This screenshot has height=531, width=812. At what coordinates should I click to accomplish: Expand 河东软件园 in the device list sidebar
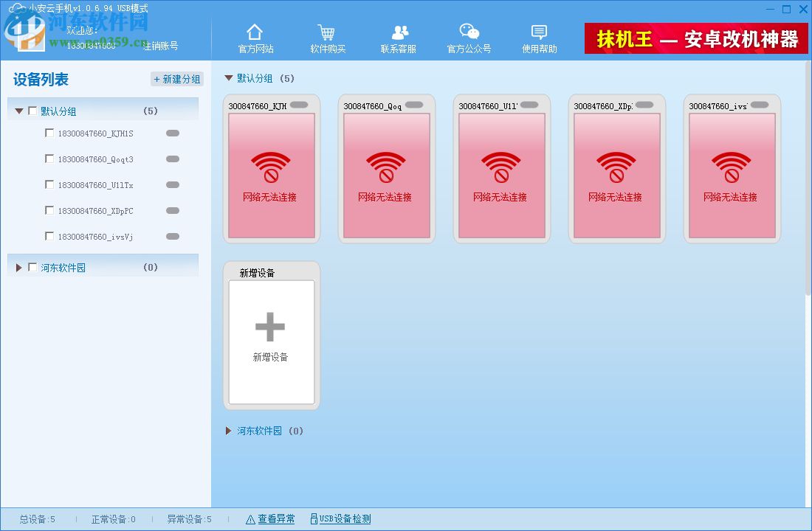point(18,267)
